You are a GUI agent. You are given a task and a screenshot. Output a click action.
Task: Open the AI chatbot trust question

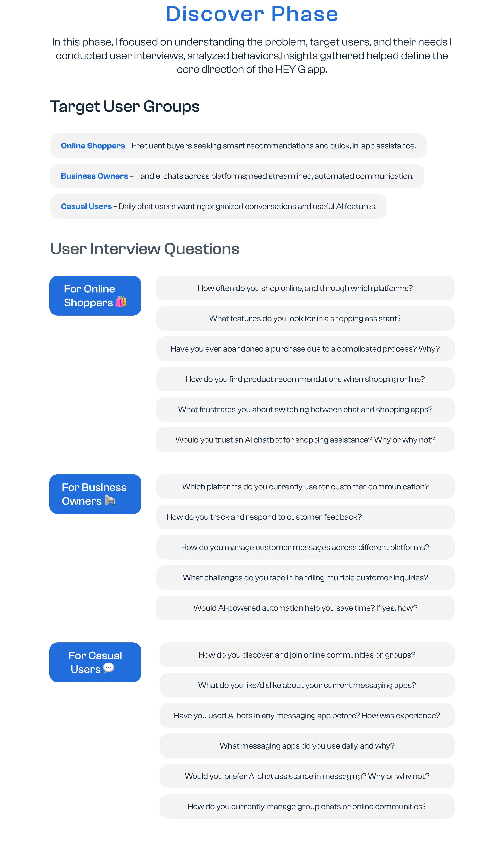click(305, 440)
